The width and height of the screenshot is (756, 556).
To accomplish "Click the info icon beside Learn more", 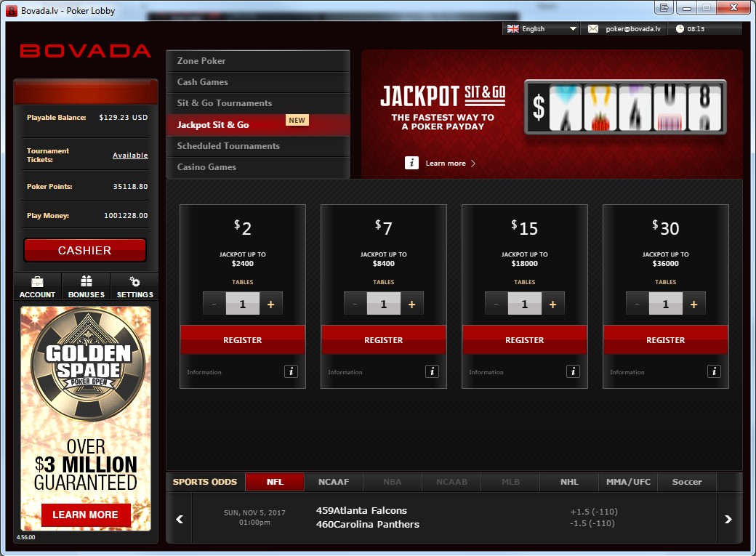I will (x=411, y=163).
